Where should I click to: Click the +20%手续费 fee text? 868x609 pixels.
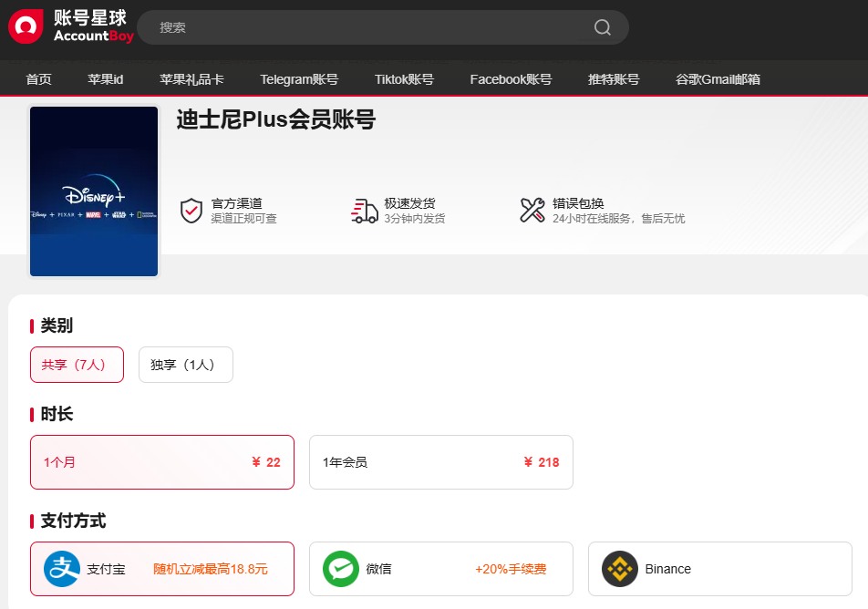pyautogui.click(x=511, y=569)
